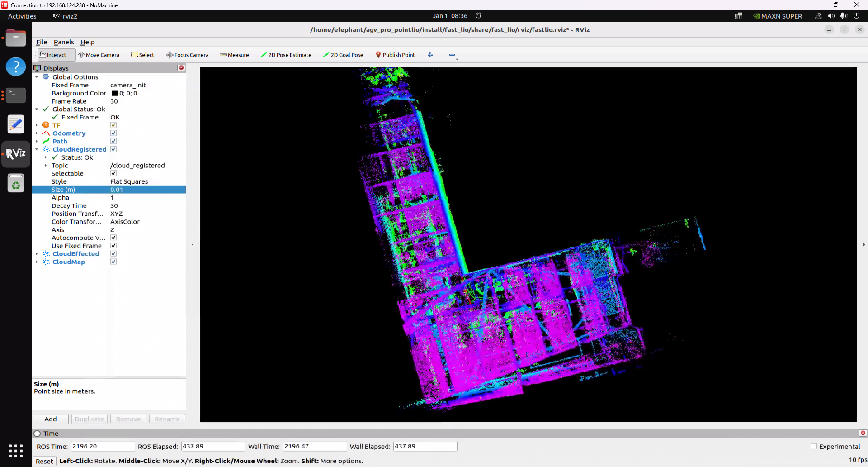The height and width of the screenshot is (467, 868).
Task: Toggle the Use Fixed Frame checkbox
Action: (x=113, y=246)
